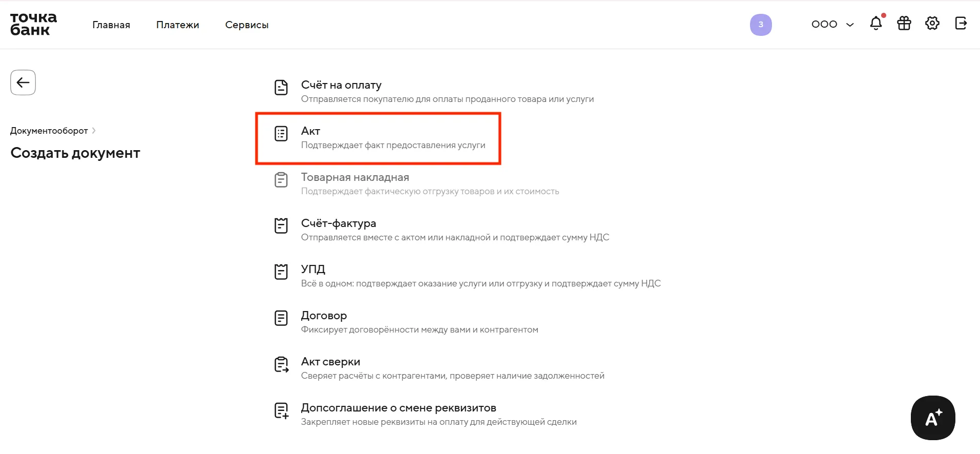Image resolution: width=980 pixels, height=454 pixels.
Task: Click the back arrow button
Action: click(x=23, y=82)
